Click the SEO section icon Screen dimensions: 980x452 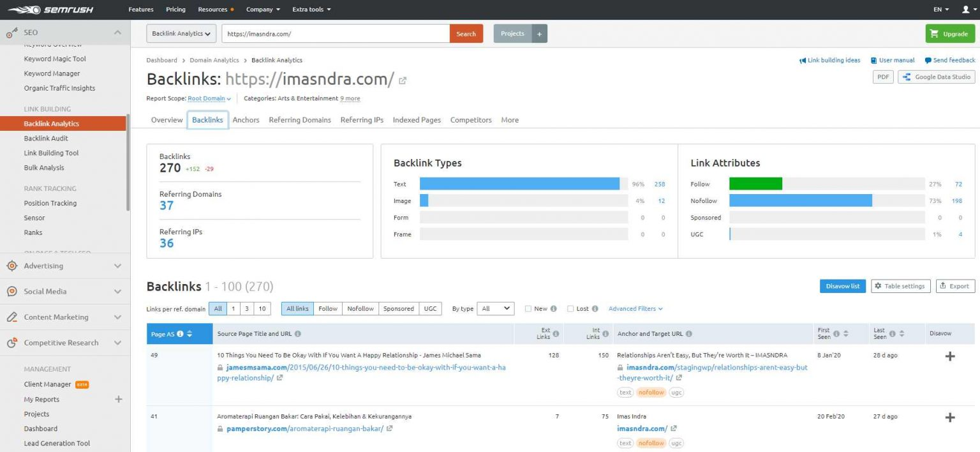coord(12,32)
